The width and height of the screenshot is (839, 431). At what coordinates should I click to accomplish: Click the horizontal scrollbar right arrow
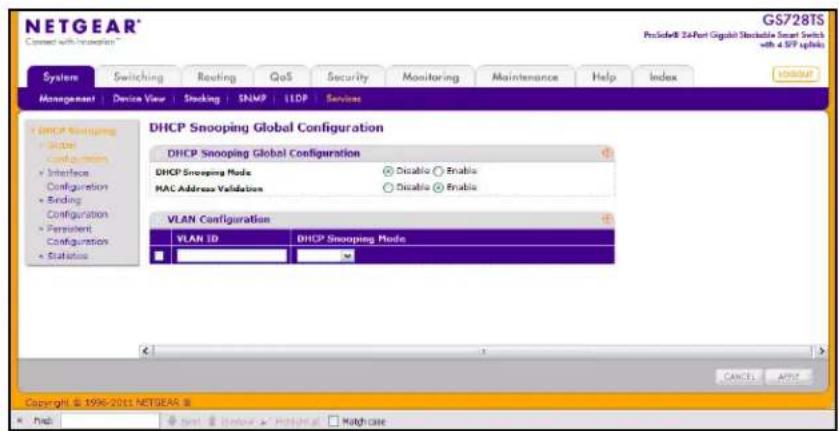(822, 352)
